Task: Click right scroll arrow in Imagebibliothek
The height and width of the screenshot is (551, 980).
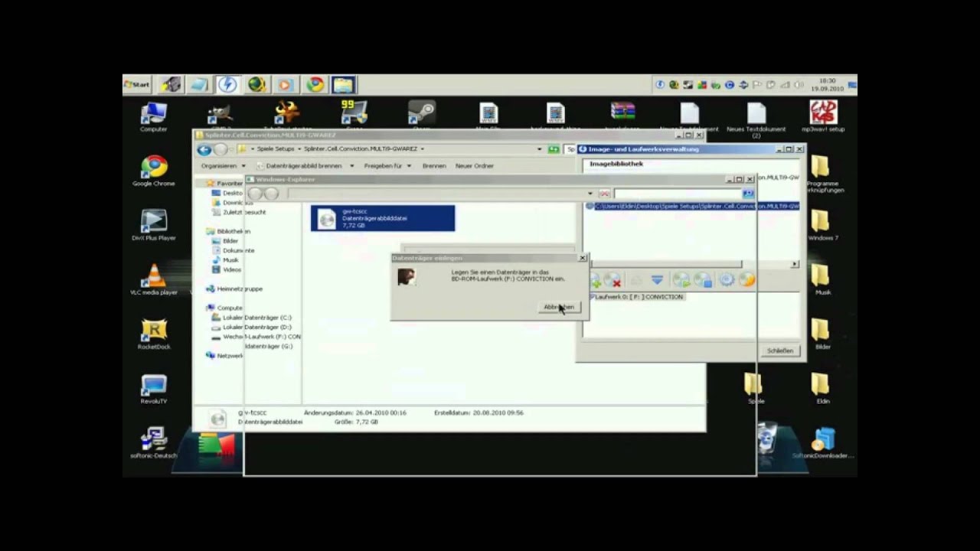Action: pos(795,264)
